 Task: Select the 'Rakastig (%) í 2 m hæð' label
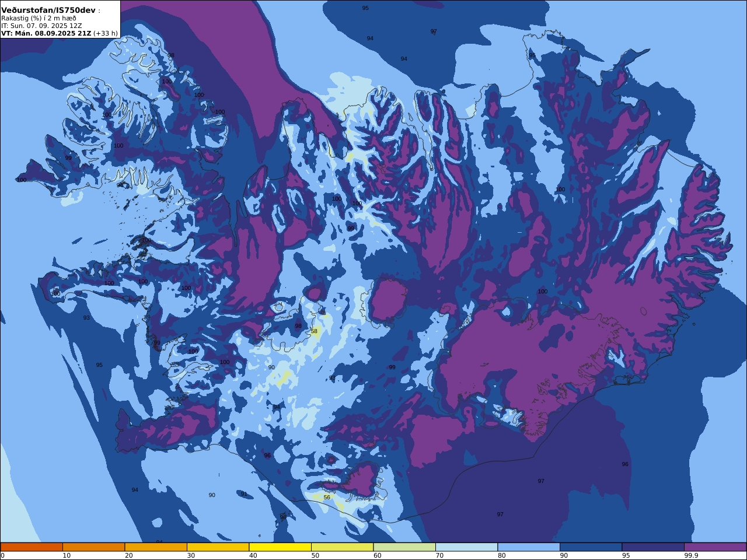tap(39, 18)
